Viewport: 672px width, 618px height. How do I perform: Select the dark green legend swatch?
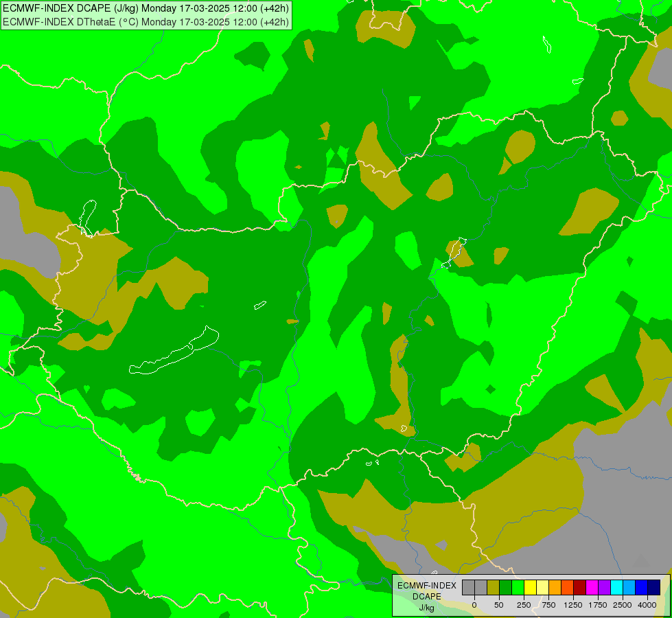[x=506, y=588]
